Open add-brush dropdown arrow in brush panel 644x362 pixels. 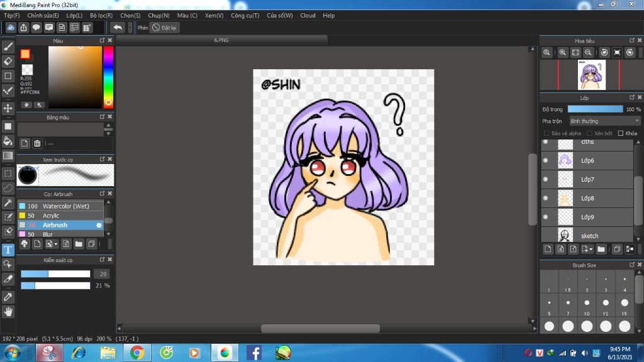pyautogui.click(x=56, y=244)
